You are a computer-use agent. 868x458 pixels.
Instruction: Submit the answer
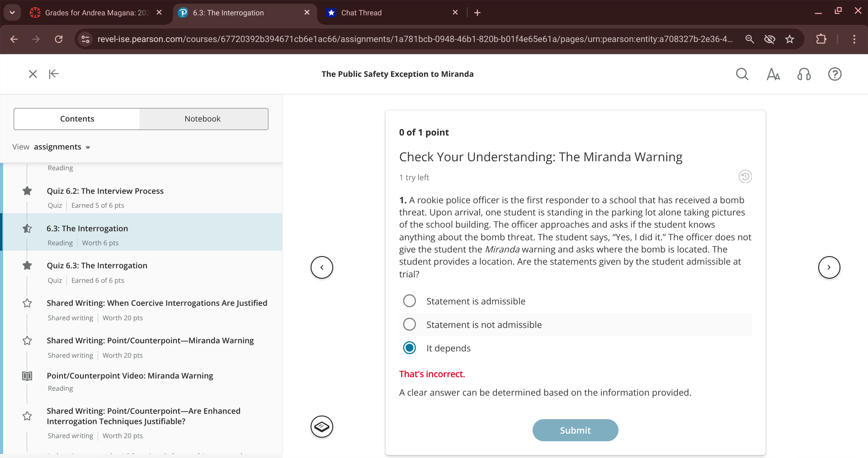coord(575,430)
